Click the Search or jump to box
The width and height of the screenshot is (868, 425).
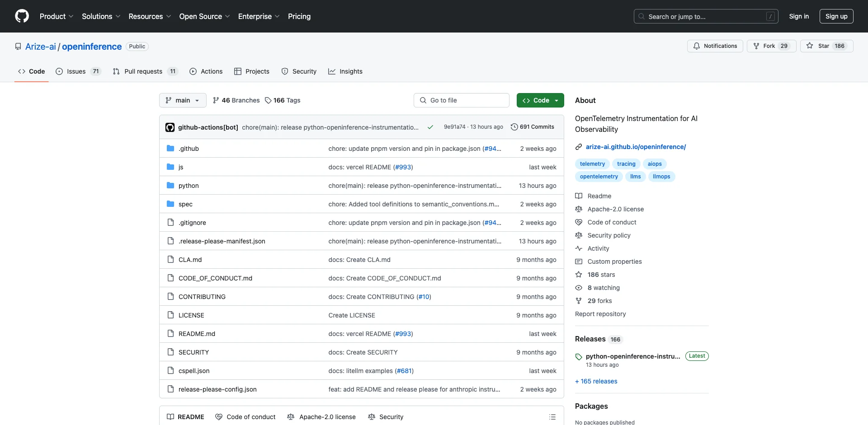[706, 16]
